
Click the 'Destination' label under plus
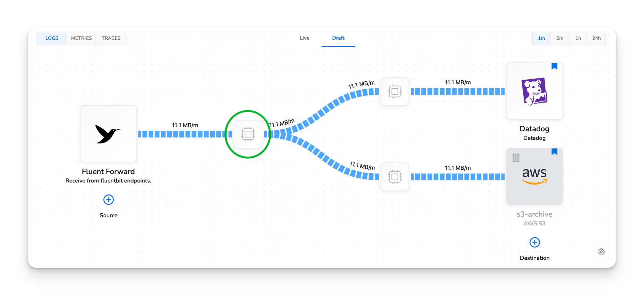pos(535,258)
